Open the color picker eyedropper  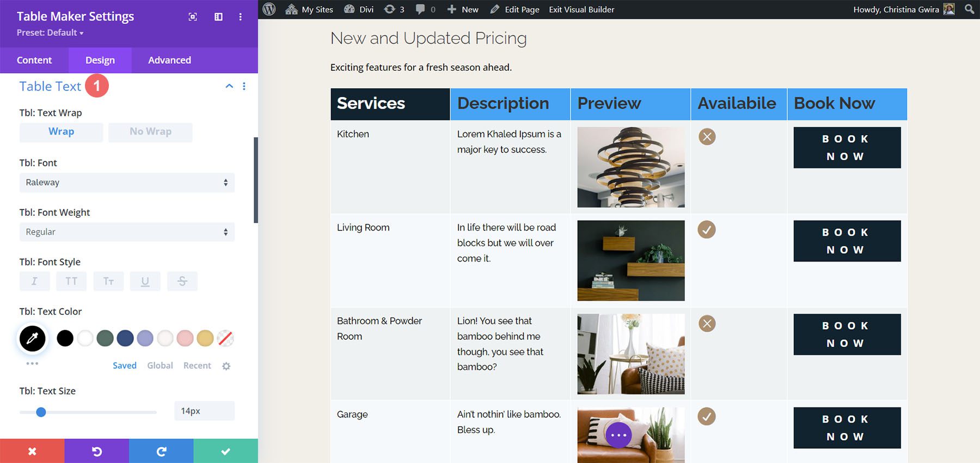(33, 338)
